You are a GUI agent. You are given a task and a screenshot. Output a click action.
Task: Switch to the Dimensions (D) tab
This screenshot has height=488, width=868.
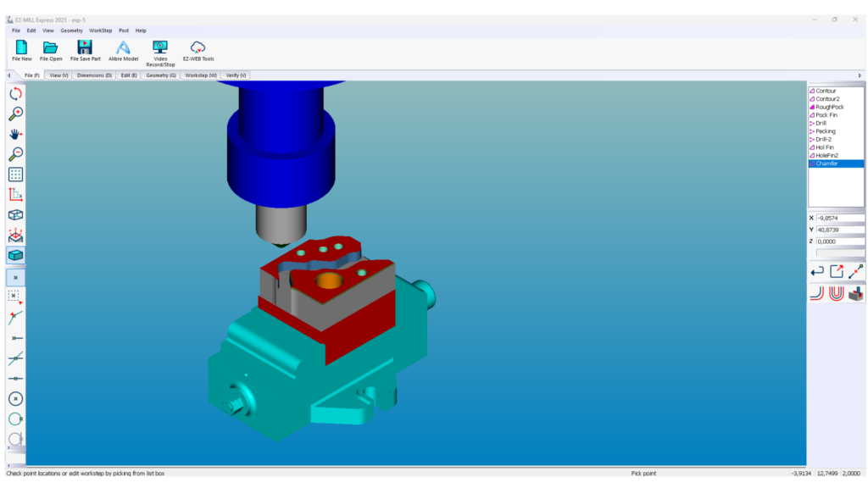point(94,75)
